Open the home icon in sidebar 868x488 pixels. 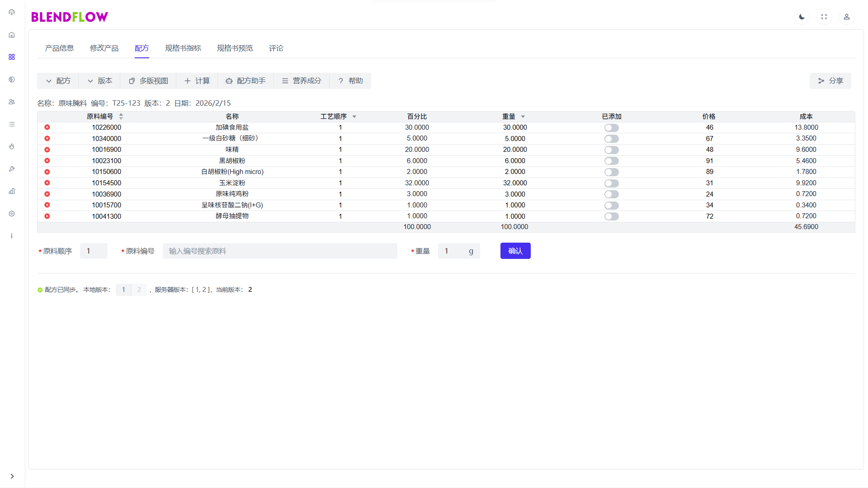(12, 35)
